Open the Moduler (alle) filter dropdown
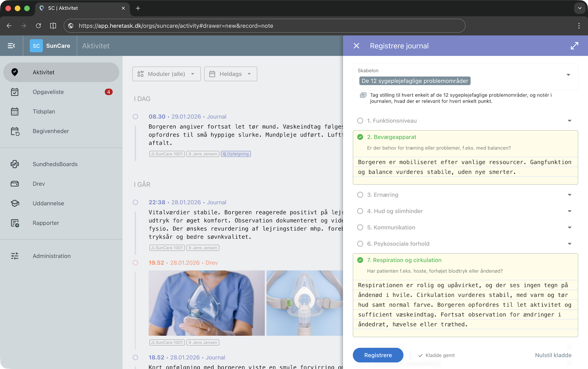 click(x=166, y=74)
